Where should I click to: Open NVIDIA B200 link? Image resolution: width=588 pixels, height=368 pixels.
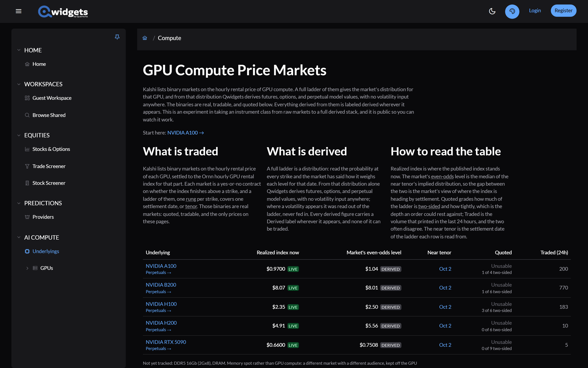[161, 285]
